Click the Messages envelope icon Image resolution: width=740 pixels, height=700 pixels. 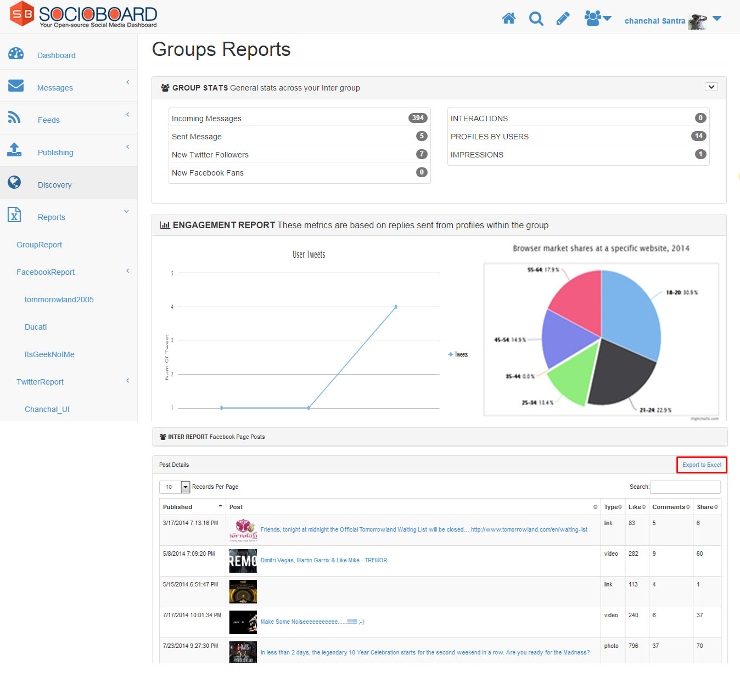(x=16, y=86)
